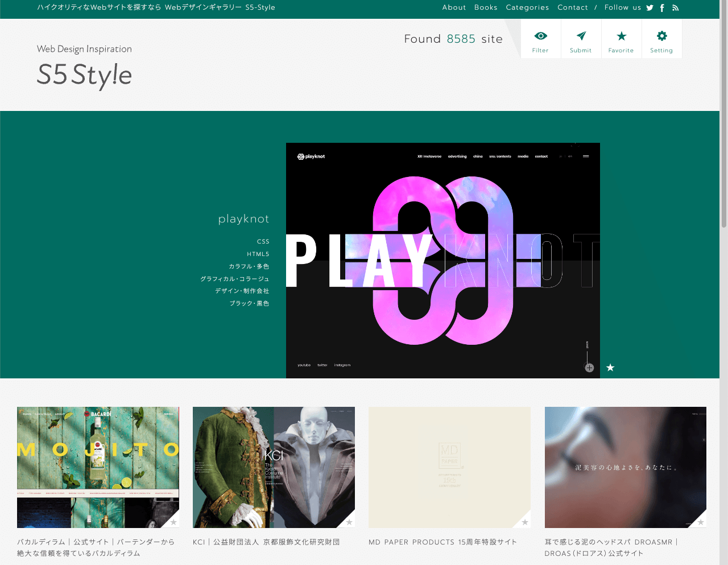Select the CSS tag

tap(263, 242)
